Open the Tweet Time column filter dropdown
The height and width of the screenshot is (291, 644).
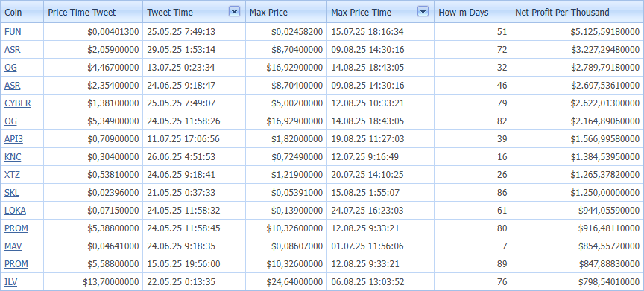coord(234,12)
